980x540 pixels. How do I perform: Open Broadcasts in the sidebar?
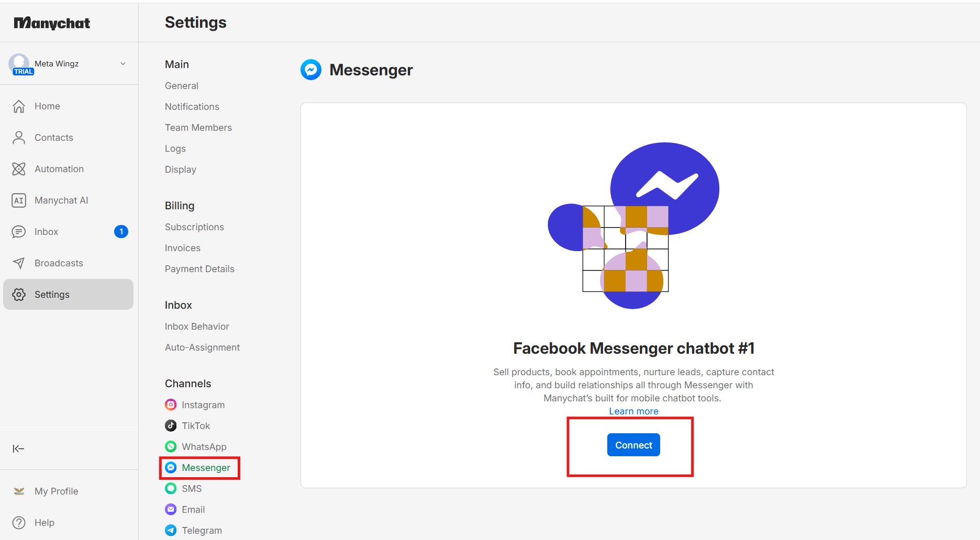tap(68, 263)
